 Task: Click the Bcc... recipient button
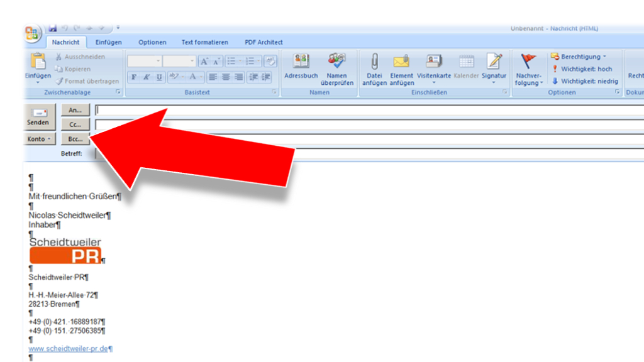click(x=75, y=139)
